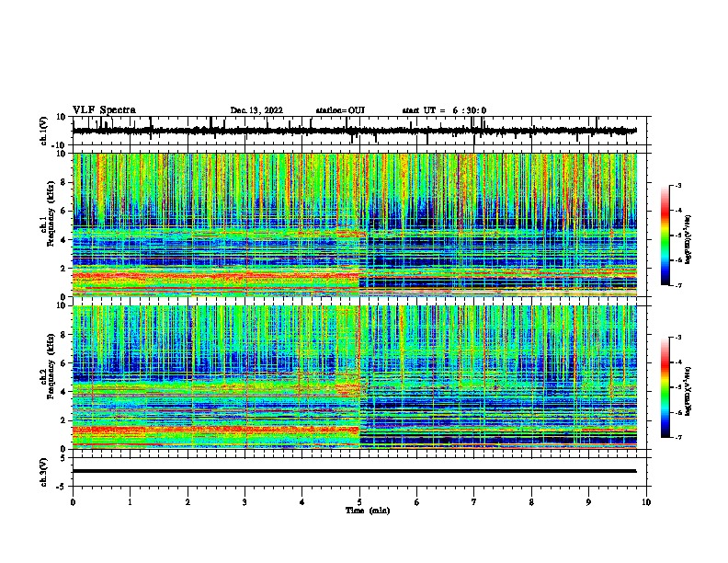Click the ch.1 "Frequency (kHz)" axis label

point(51,213)
